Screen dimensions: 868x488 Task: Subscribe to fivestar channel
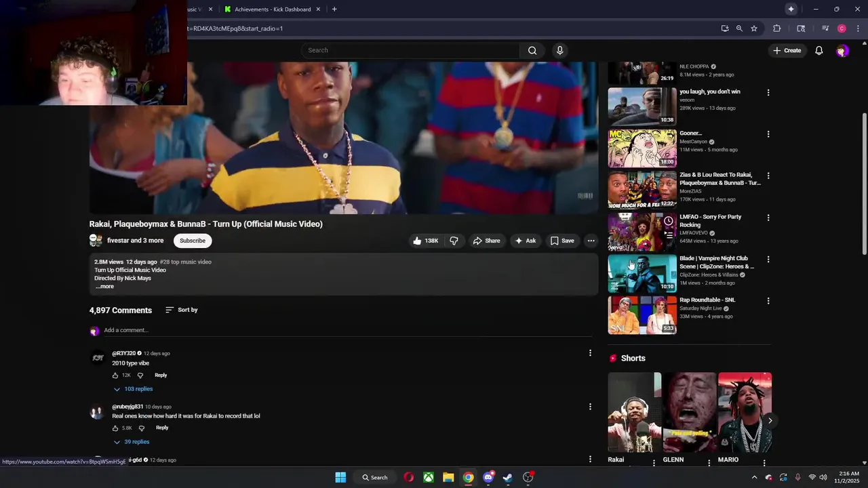coord(193,241)
